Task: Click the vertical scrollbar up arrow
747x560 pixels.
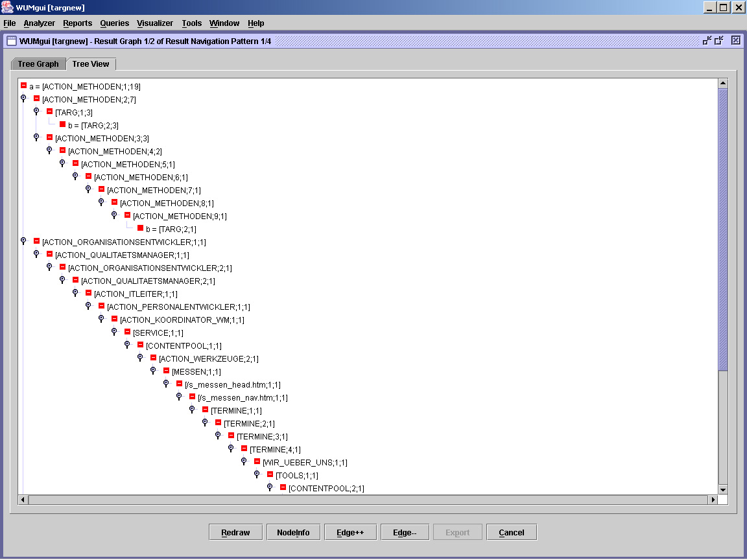Action: (723, 84)
